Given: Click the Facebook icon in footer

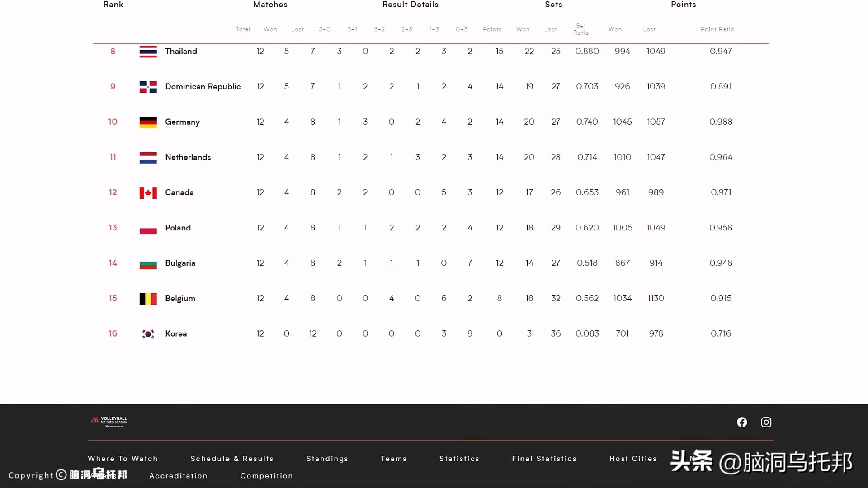Looking at the screenshot, I should pyautogui.click(x=742, y=422).
